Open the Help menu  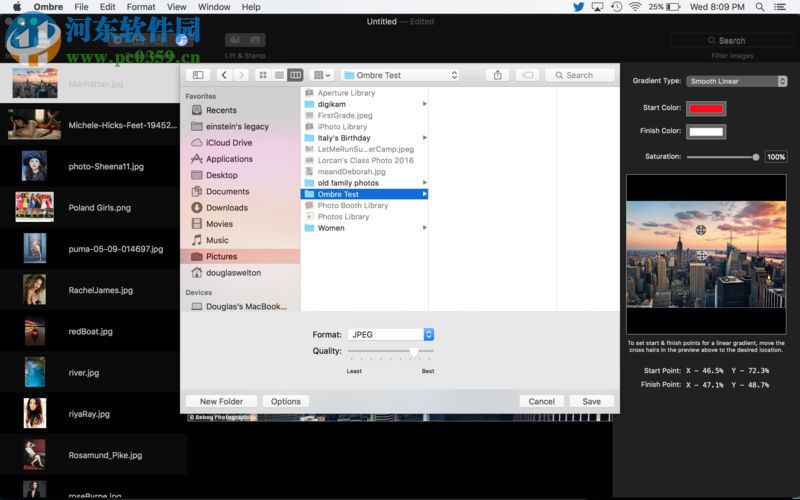tap(251, 7)
